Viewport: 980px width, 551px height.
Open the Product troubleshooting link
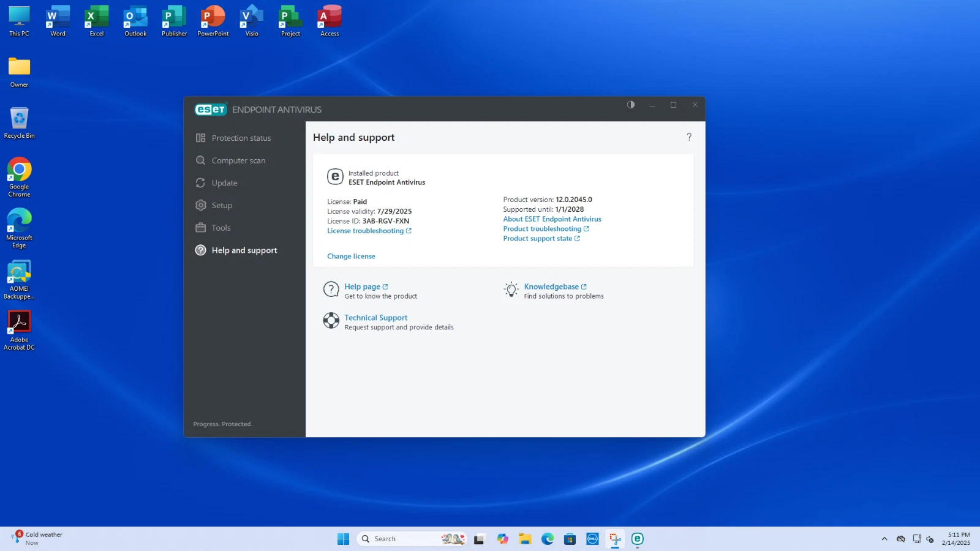(x=546, y=229)
